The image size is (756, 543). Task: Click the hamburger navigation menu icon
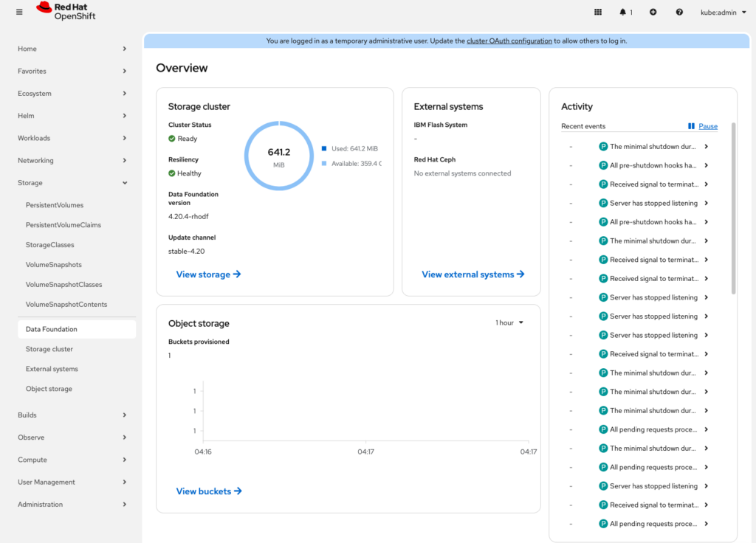coord(19,12)
